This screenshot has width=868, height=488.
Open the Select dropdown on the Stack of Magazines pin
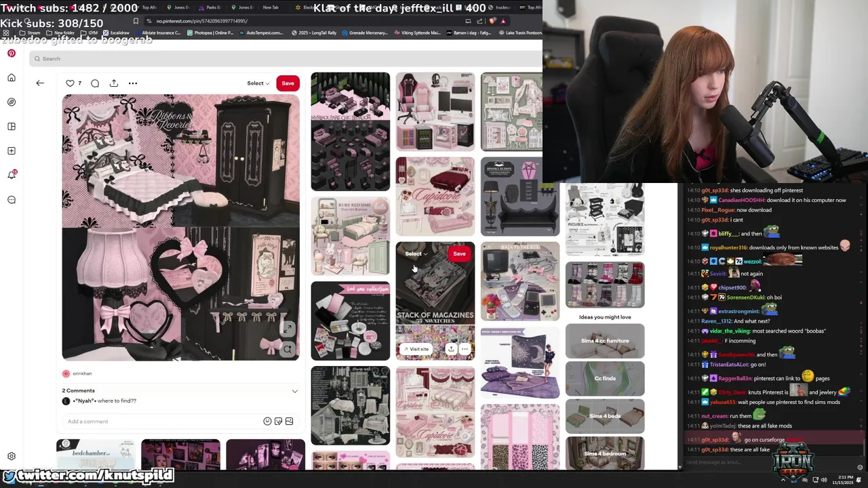(416, 254)
